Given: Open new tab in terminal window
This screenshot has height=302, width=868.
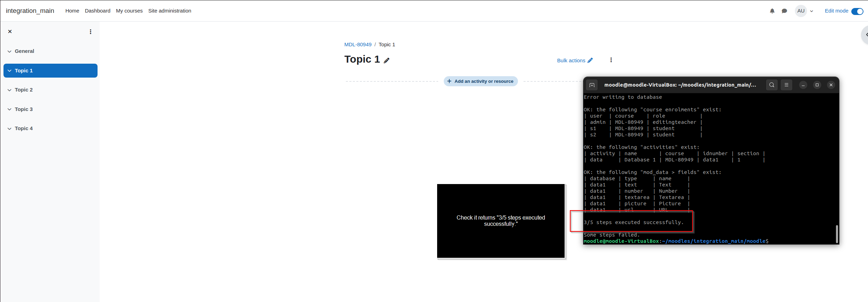Looking at the screenshot, I should tap(592, 85).
